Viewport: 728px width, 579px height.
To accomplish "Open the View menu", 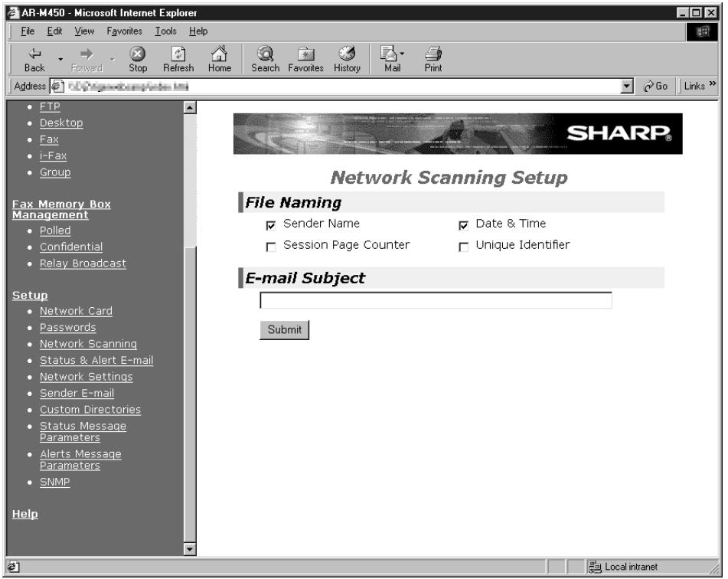I will [84, 31].
